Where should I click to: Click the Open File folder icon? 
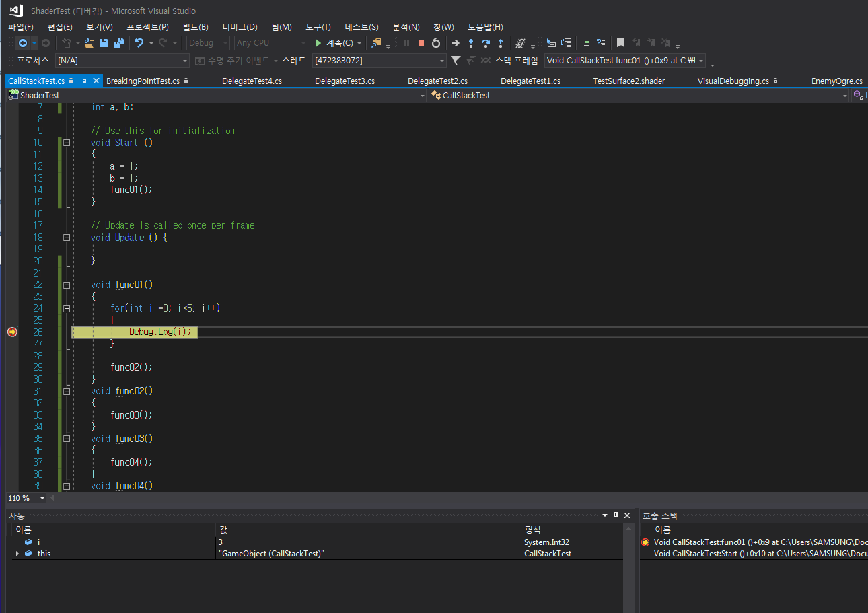pyautogui.click(x=89, y=43)
